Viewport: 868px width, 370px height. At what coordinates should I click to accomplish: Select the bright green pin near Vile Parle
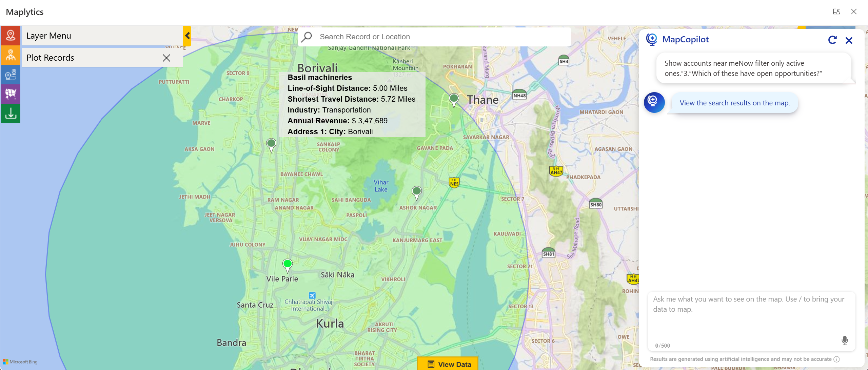click(x=288, y=265)
